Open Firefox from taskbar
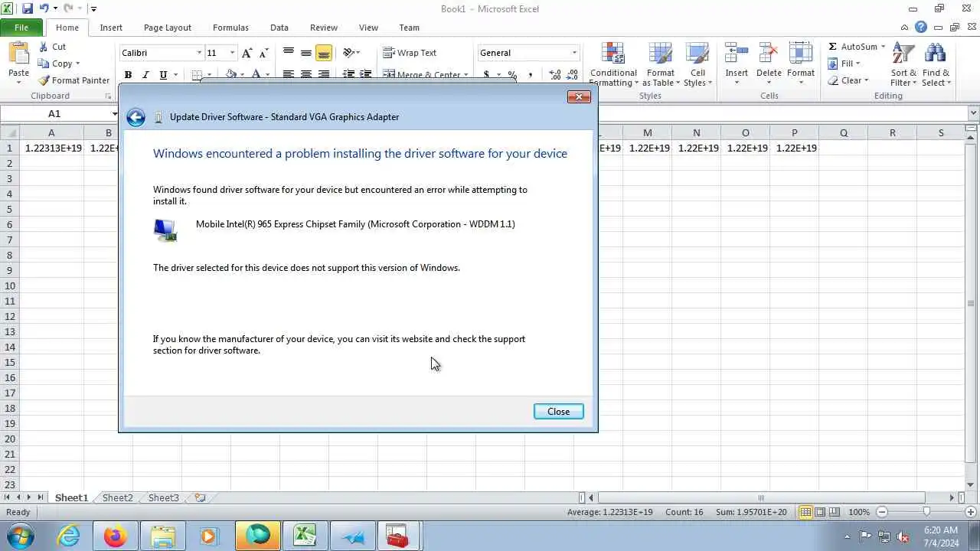This screenshot has height=551, width=980. coord(116,536)
